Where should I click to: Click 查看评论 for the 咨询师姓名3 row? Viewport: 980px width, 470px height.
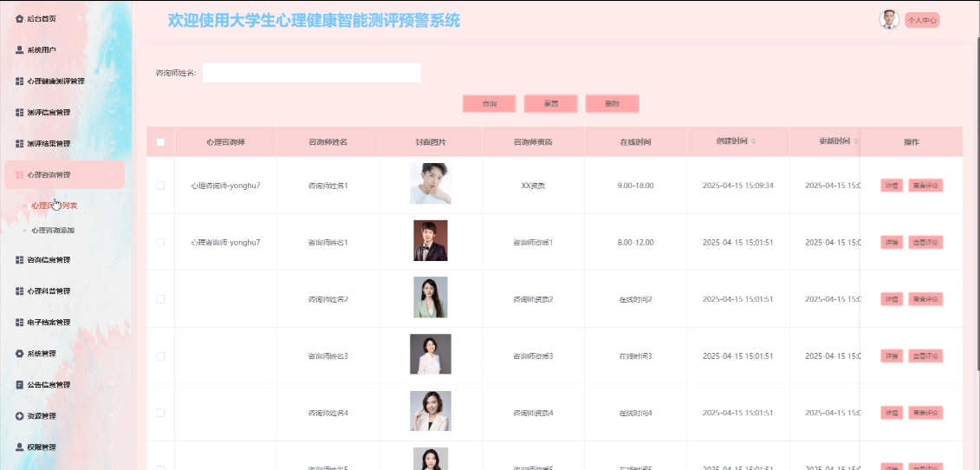pyautogui.click(x=925, y=356)
